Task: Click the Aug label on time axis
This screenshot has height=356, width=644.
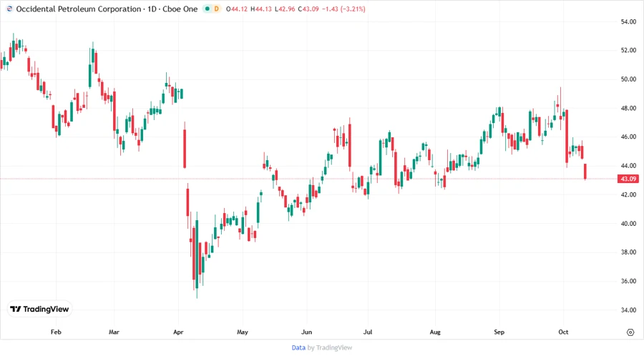Action: [435, 332]
